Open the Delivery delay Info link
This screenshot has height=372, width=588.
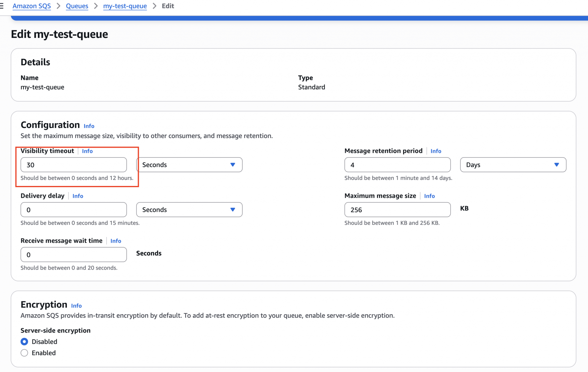coord(78,196)
